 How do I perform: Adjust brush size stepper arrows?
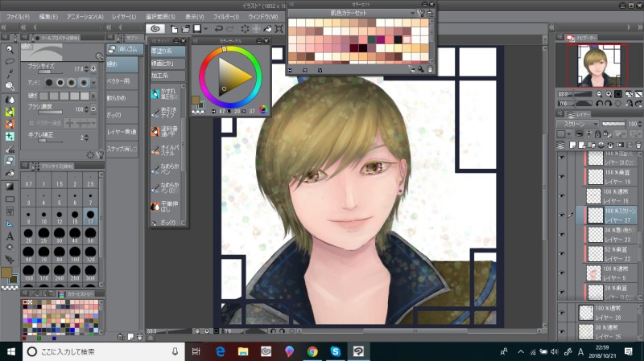[x=86, y=69]
